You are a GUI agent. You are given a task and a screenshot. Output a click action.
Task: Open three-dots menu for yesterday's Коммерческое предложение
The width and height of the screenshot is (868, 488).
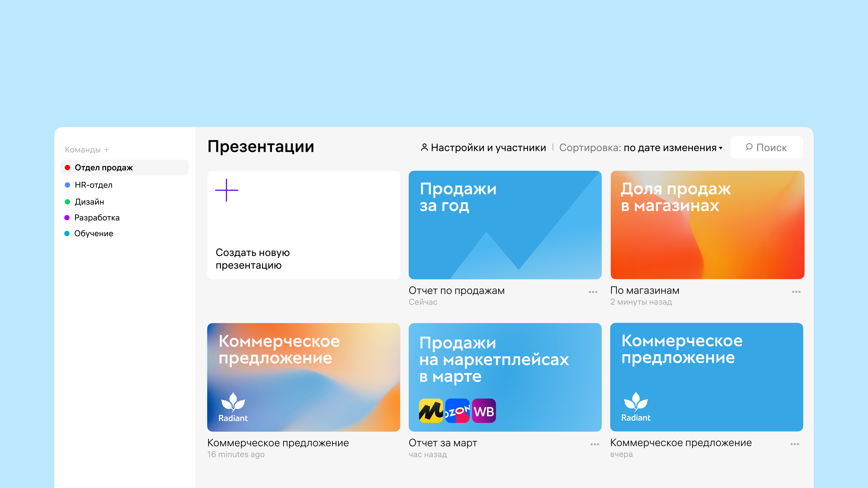(795, 444)
